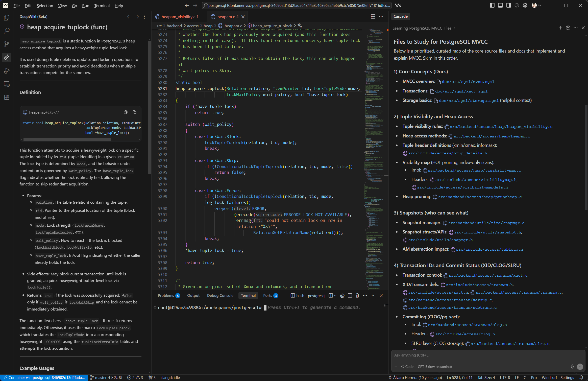Open the mvcc.sgml doc link
This screenshot has width=588, height=381.
468,82
